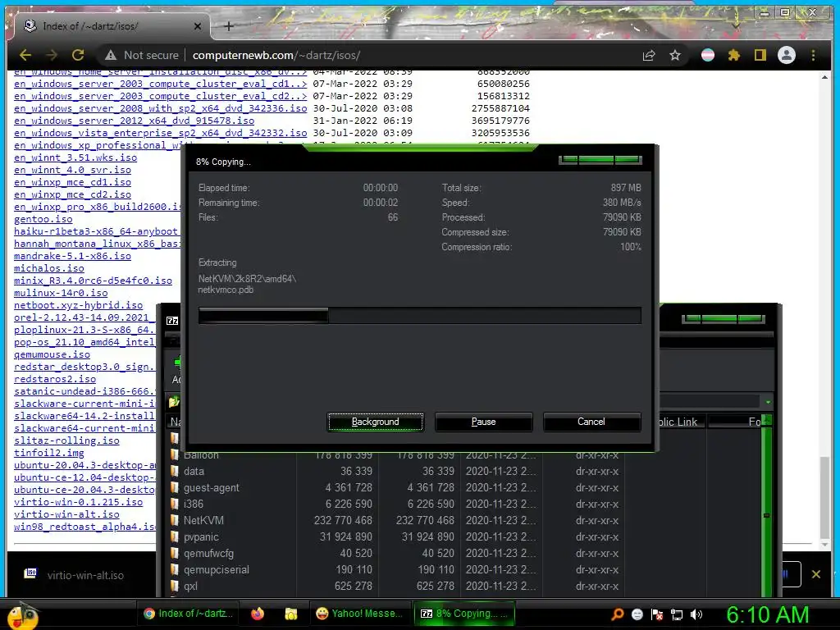Open en_winnt_3.51.wks.iso link

[x=75, y=157]
